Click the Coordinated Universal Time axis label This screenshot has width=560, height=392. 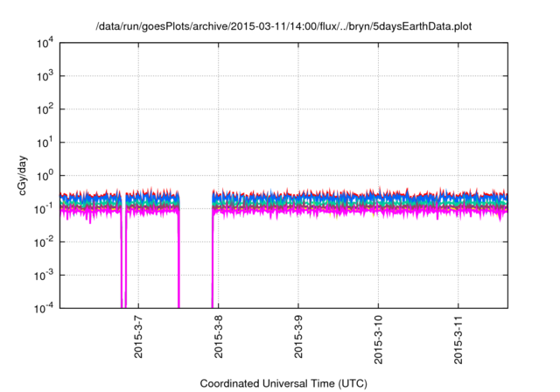click(283, 383)
